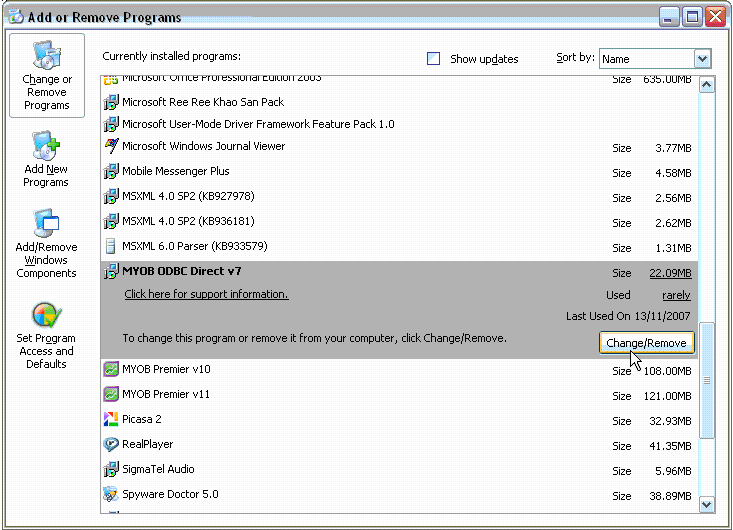Click the Microsoft Windows Journal Viewer icon
733x530 pixels.
coord(112,146)
